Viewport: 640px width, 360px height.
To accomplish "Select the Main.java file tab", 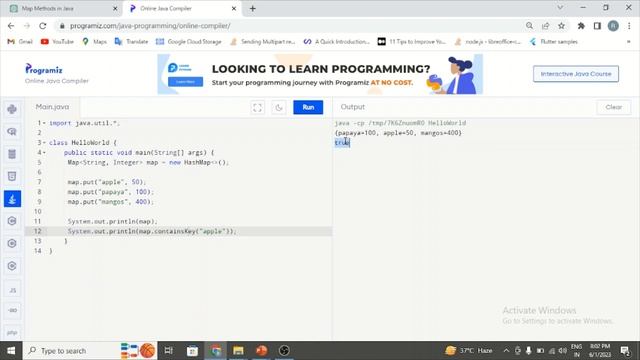I will click(x=52, y=107).
